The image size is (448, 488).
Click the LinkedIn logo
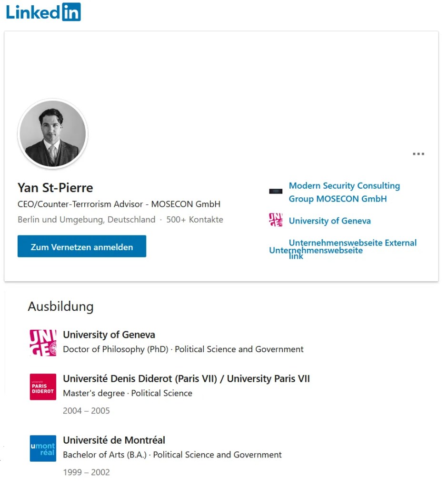43,12
